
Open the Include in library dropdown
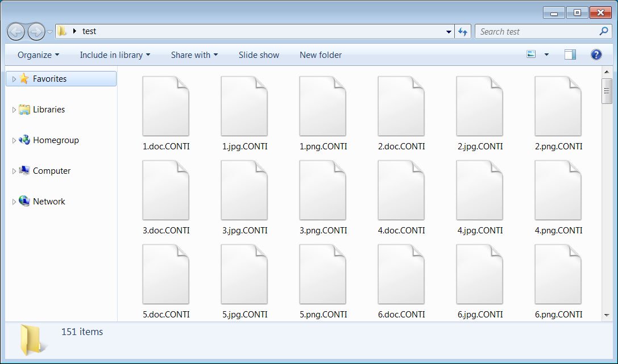pos(115,55)
